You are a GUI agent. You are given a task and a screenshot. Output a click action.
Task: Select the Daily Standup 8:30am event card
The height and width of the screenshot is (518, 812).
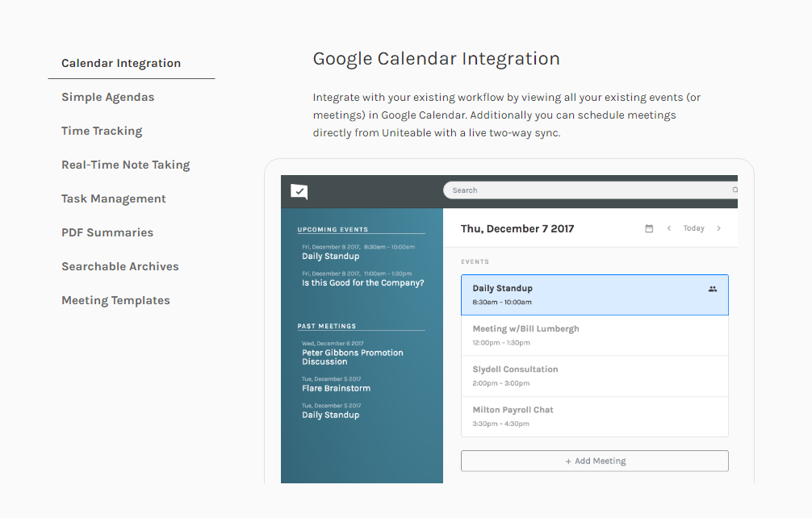(595, 295)
